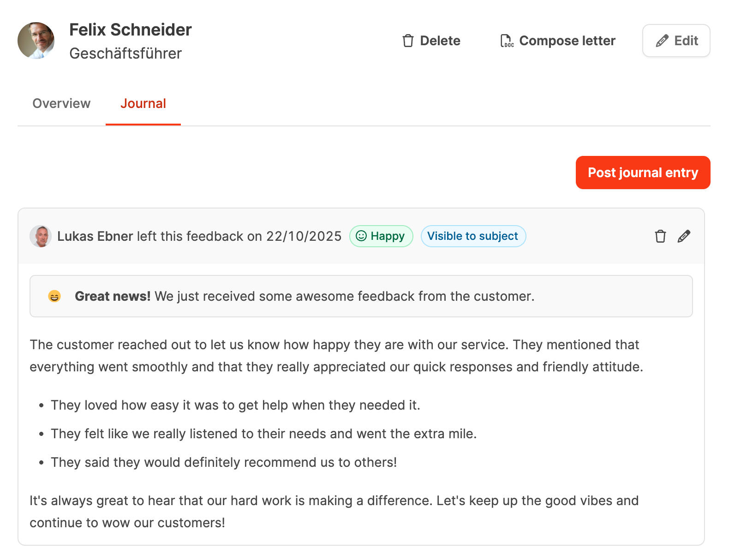Image resolution: width=729 pixels, height=560 pixels.
Task: Select the Journal tab
Action: tap(143, 103)
